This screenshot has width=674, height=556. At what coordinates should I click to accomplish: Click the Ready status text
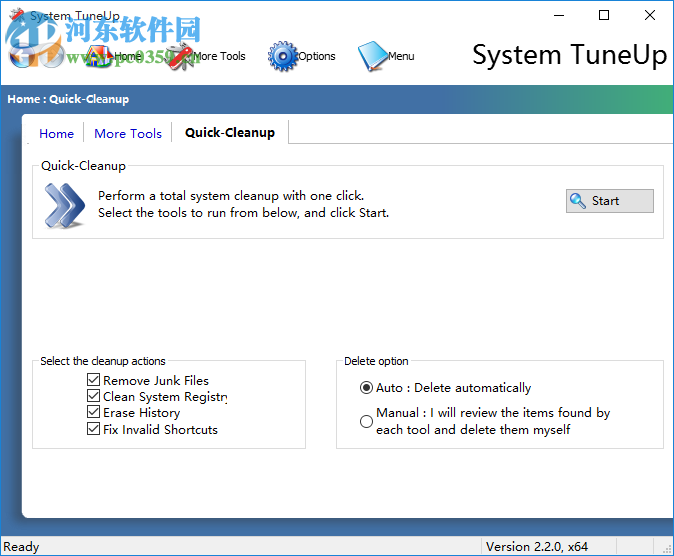click(21, 547)
